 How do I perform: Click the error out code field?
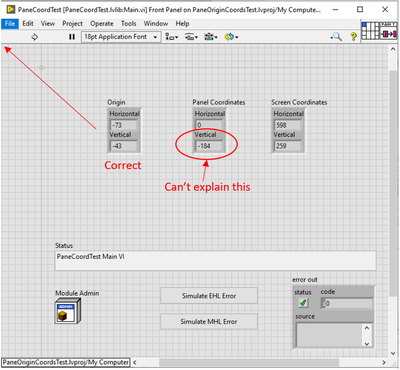tap(347, 303)
